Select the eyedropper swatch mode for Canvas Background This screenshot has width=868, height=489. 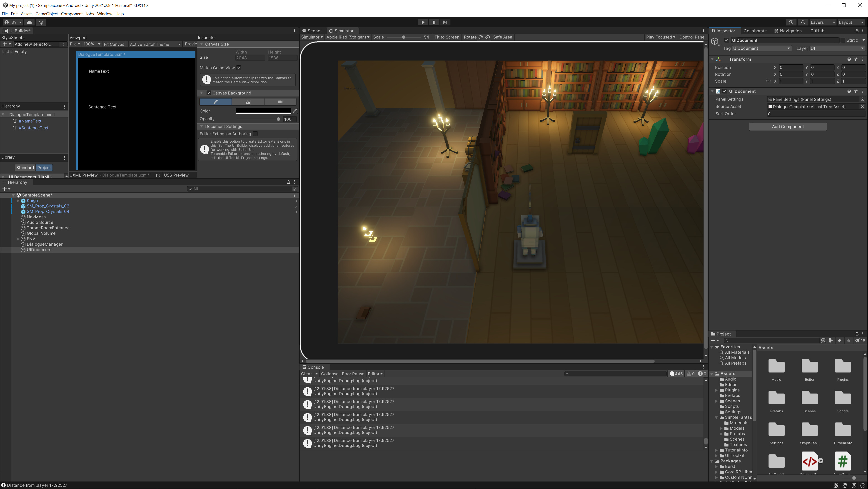216,102
